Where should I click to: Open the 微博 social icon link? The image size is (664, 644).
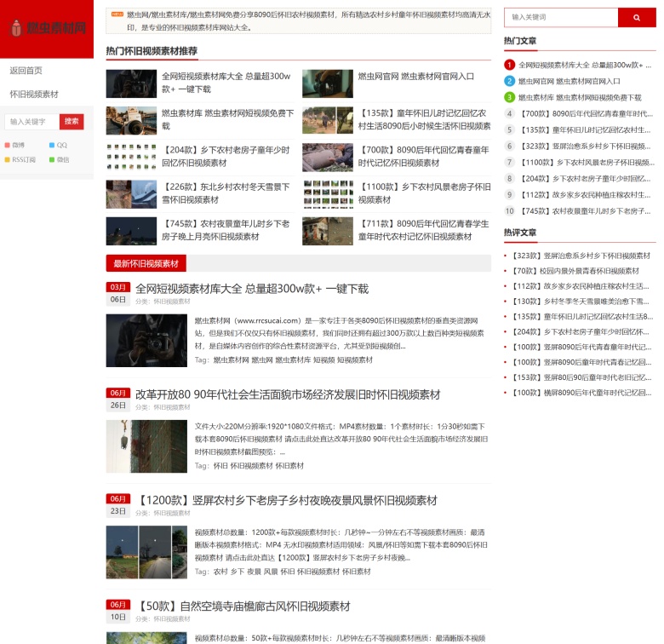tap(14, 146)
